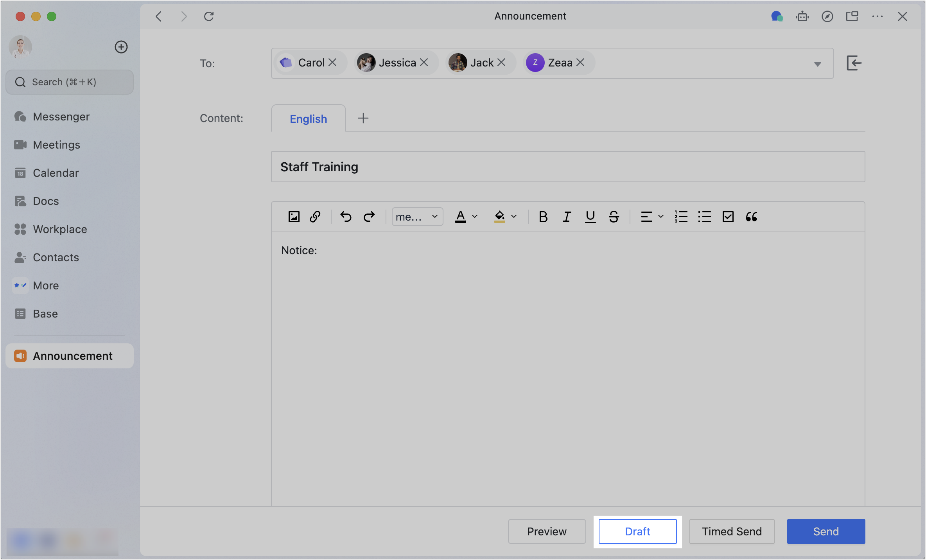Remove Jack from recipients
926x560 pixels.
pyautogui.click(x=501, y=63)
